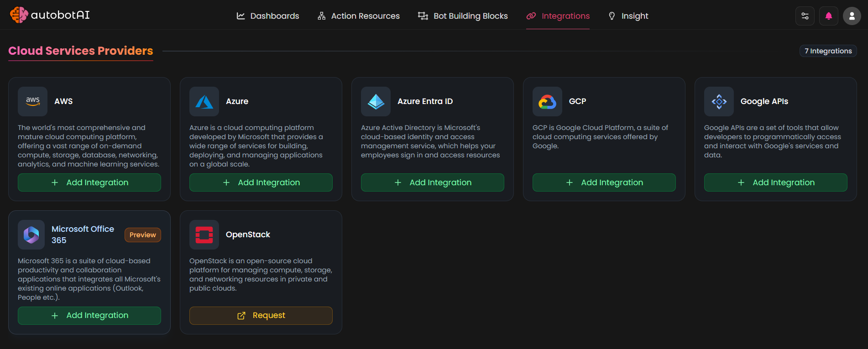Click the Google APIs logo icon
Image resolution: width=868 pixels, height=349 pixels.
(x=719, y=101)
